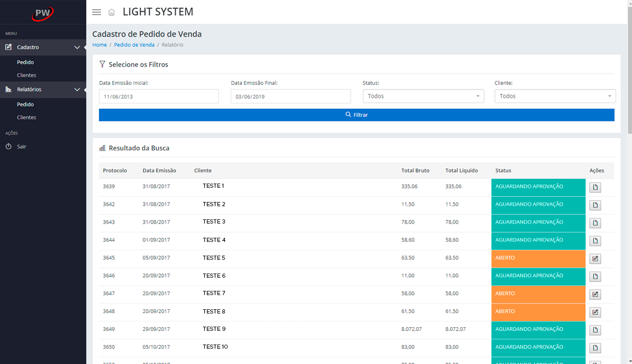Click the Data Emissão column header

(160, 170)
